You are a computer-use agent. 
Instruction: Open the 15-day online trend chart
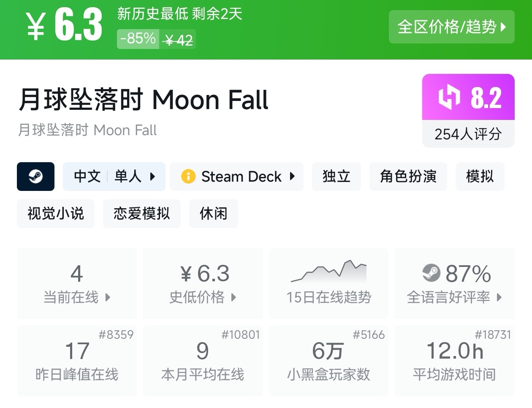click(328, 283)
